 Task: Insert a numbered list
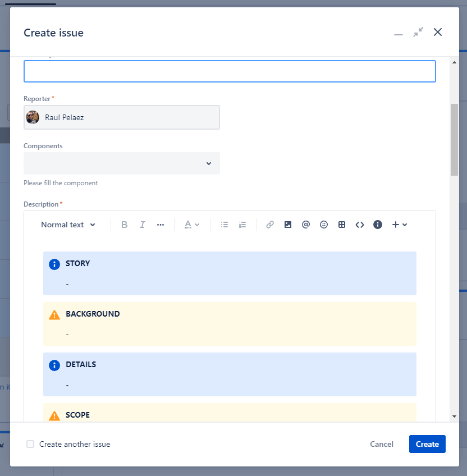(242, 225)
